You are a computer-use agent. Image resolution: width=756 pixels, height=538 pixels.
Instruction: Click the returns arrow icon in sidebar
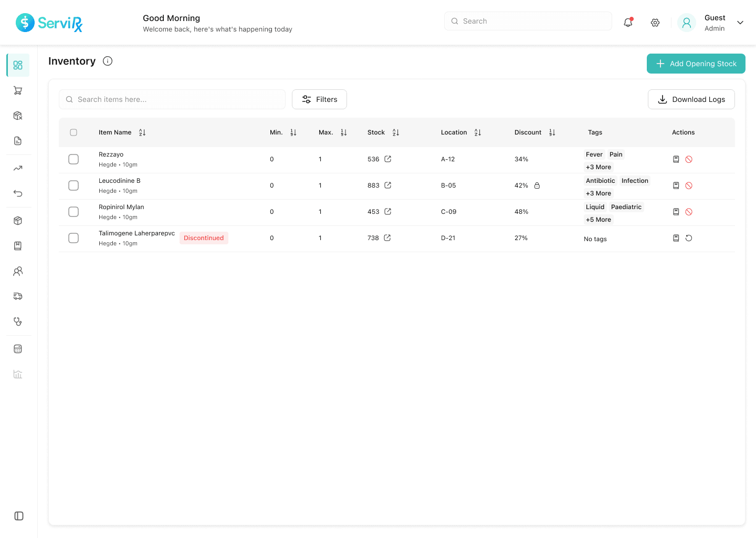click(18, 193)
